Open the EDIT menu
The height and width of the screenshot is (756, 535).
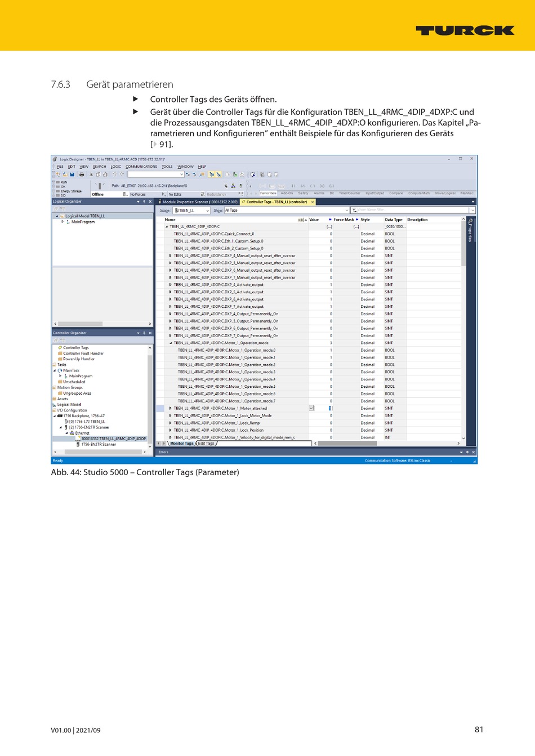(72, 167)
